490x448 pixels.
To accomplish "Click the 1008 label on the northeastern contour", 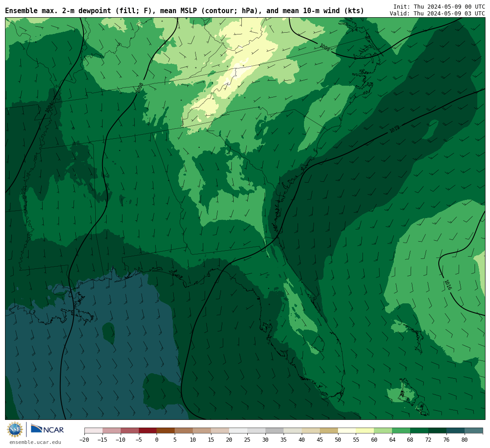I will click(x=324, y=47).
